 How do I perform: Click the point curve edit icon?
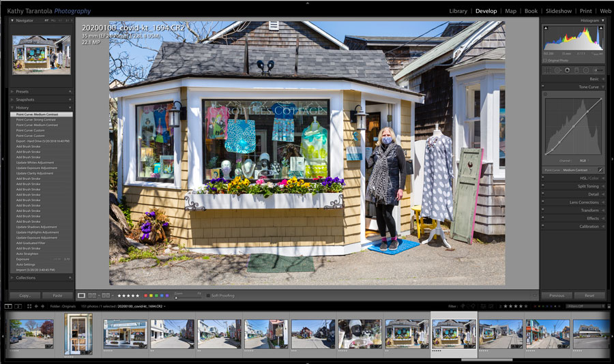click(x=600, y=170)
